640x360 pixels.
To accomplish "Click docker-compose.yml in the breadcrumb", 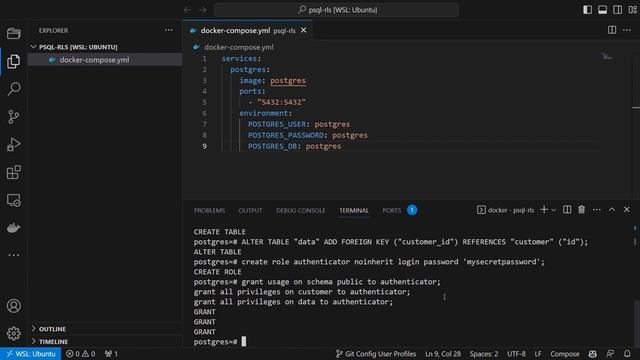I will [x=239, y=47].
